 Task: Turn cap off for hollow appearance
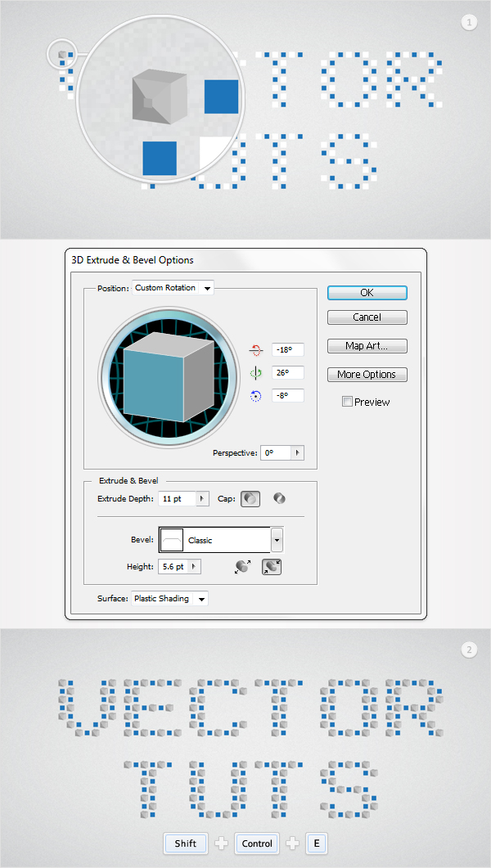279,498
